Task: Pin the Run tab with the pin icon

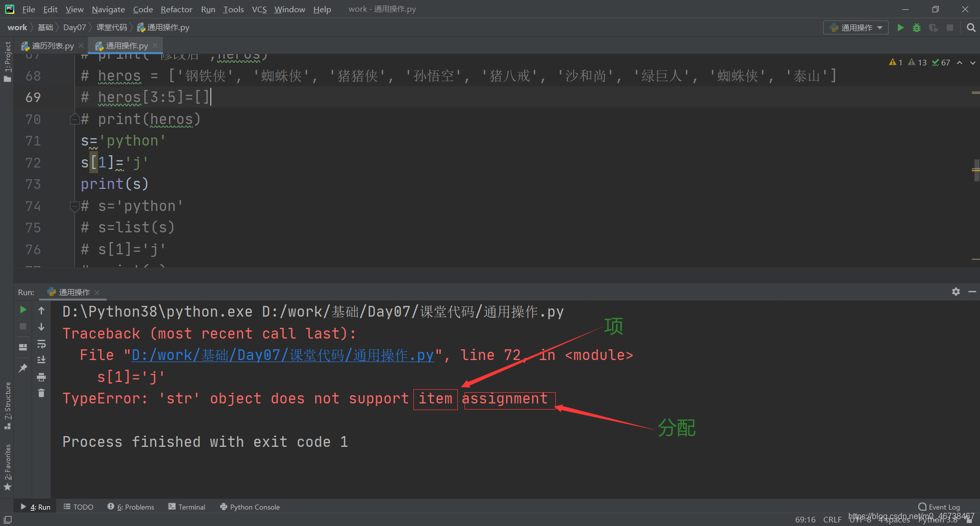Action: pyautogui.click(x=23, y=368)
